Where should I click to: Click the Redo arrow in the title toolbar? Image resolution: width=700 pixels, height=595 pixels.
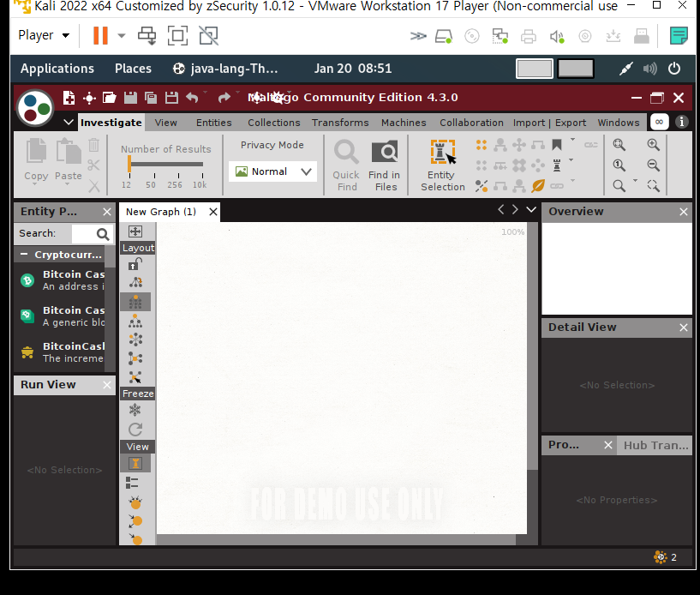click(224, 98)
